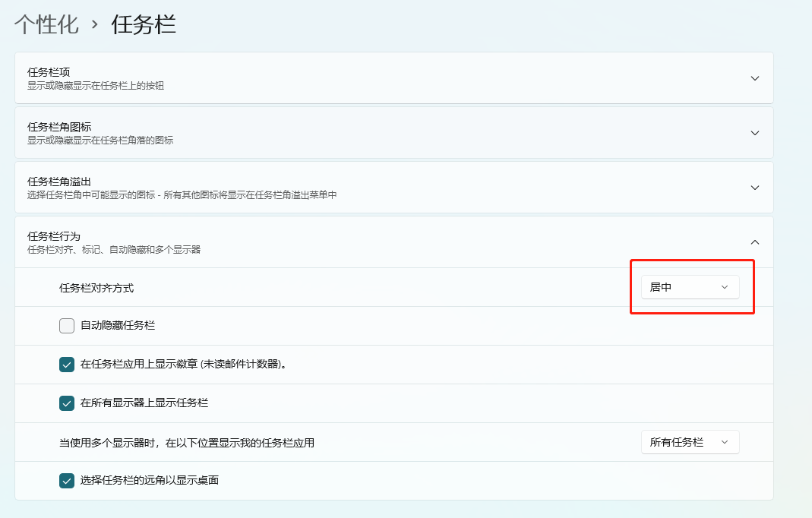Image resolution: width=812 pixels, height=518 pixels.
Task: Click the chevron on the 任务栏项 row
Action: pos(754,78)
